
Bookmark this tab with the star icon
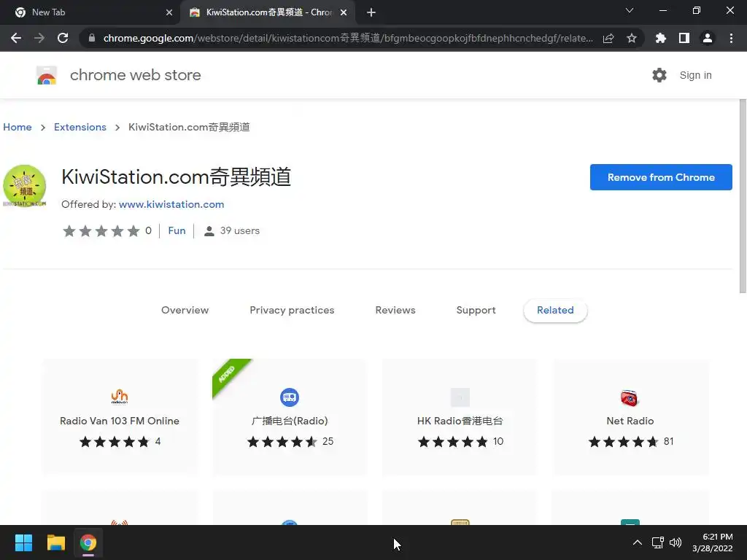click(x=632, y=38)
